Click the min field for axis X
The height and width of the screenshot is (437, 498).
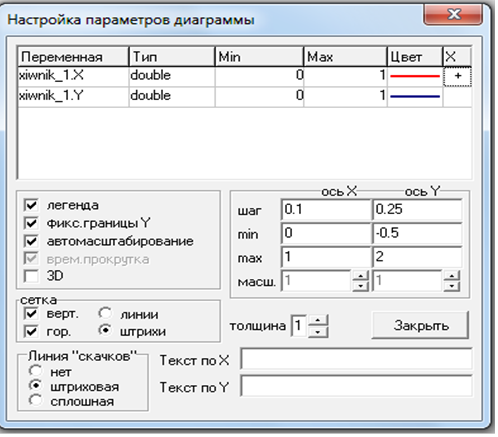pos(326,233)
